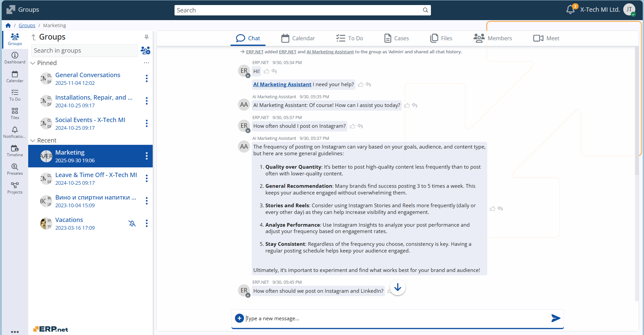Image resolution: width=644 pixels, height=335 pixels.
Task: Click the Groups breadcrumb link
Action: click(27, 25)
